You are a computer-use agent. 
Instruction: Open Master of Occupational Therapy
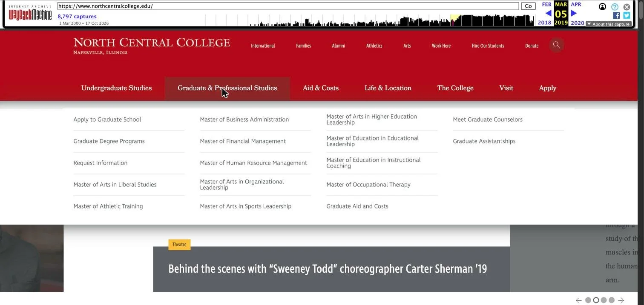[x=368, y=185]
